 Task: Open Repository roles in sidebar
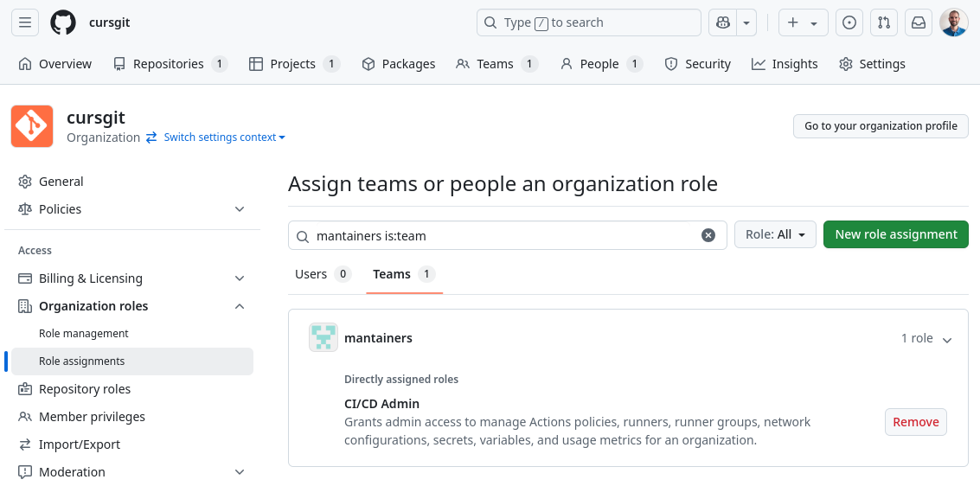pos(132,389)
